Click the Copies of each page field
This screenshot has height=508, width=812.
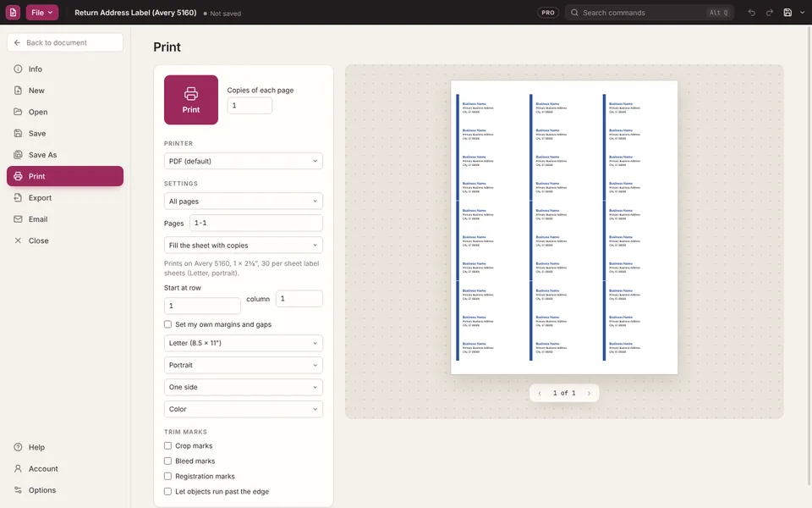250,105
